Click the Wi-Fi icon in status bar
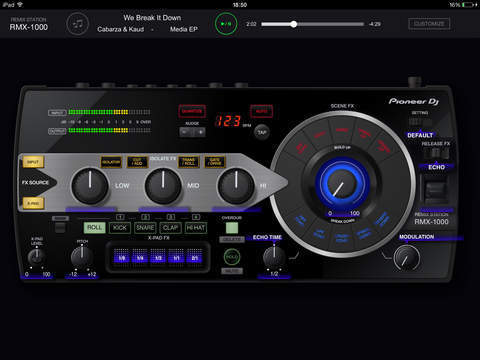Screen dimensions: 480x360 click(x=20, y=4)
